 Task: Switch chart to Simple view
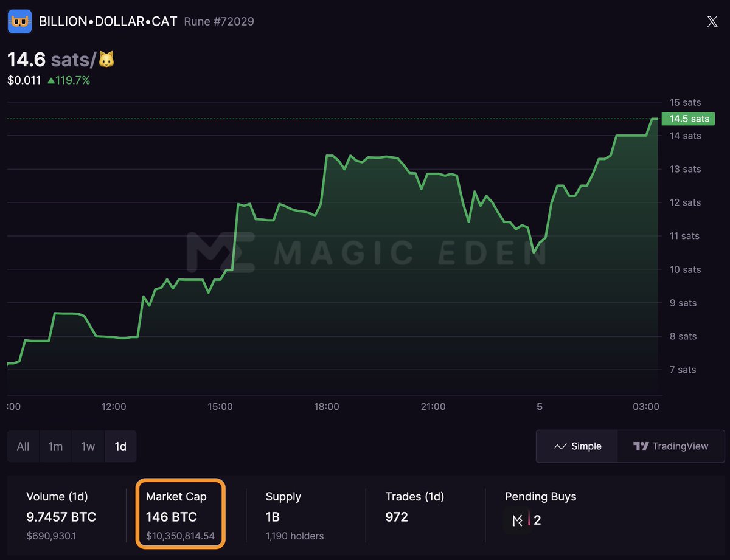(577, 446)
